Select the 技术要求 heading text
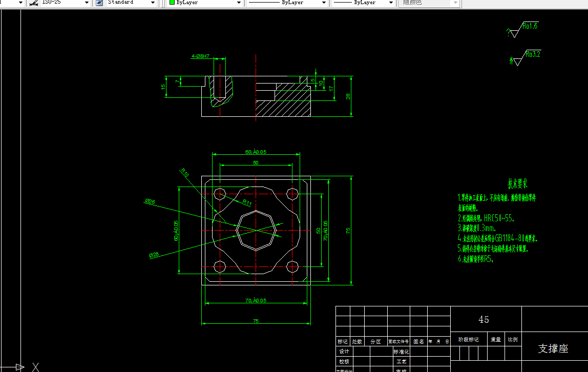 517,183
